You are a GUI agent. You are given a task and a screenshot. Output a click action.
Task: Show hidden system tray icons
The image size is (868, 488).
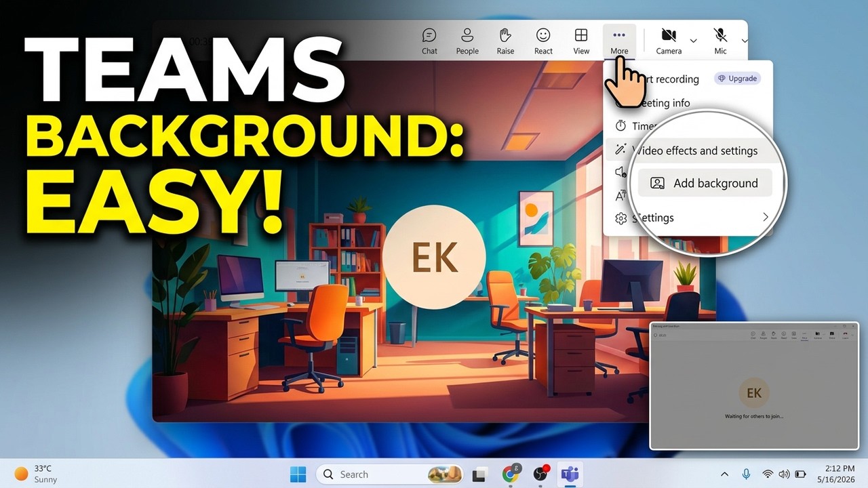point(724,474)
